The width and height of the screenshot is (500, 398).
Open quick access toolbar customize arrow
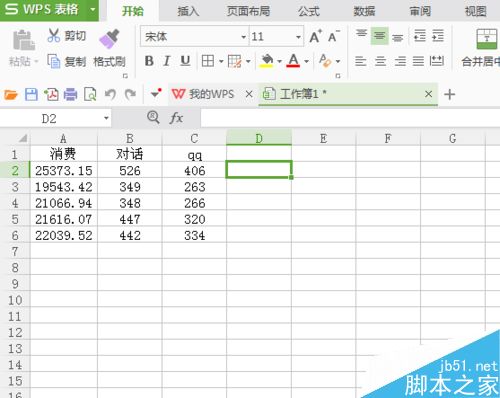(x=155, y=94)
